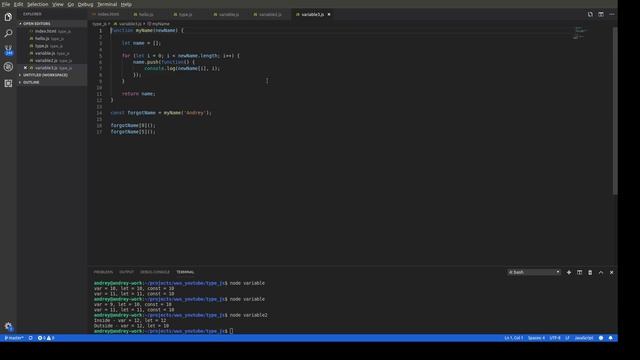
Task: Open the File menu
Action: point(6,4)
